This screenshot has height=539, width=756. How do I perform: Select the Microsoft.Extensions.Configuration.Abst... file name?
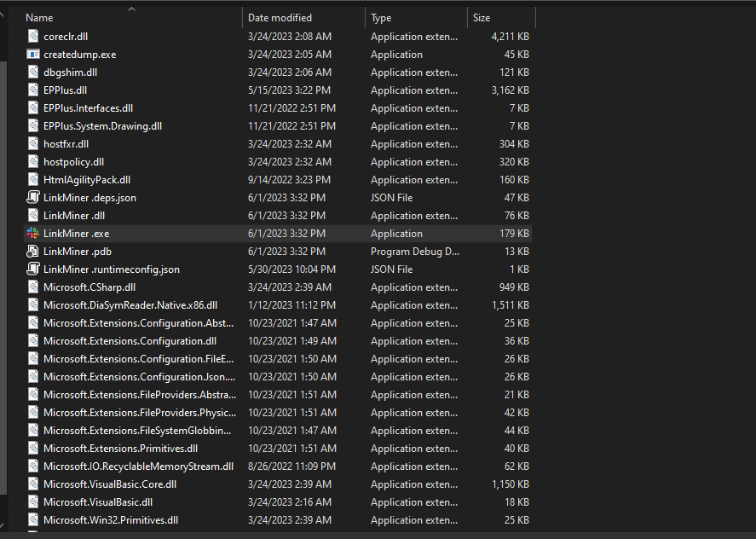(138, 323)
